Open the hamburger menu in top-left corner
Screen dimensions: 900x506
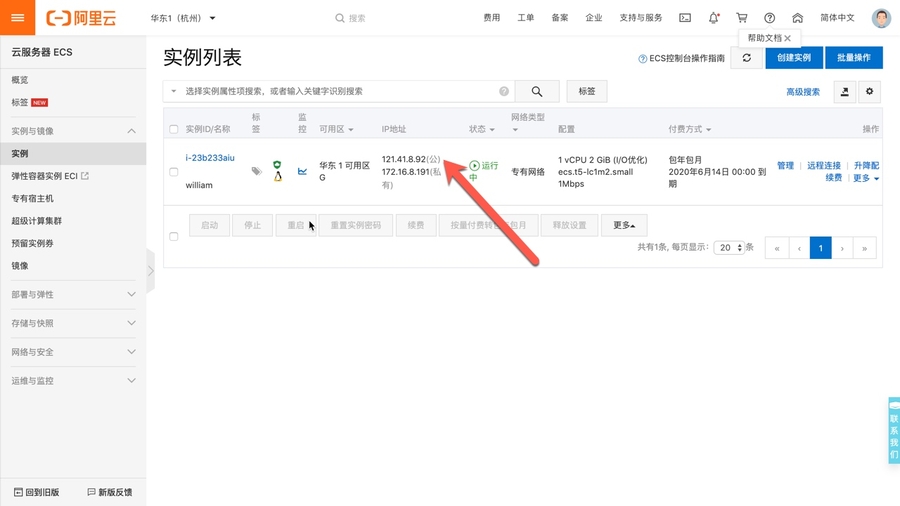click(18, 18)
